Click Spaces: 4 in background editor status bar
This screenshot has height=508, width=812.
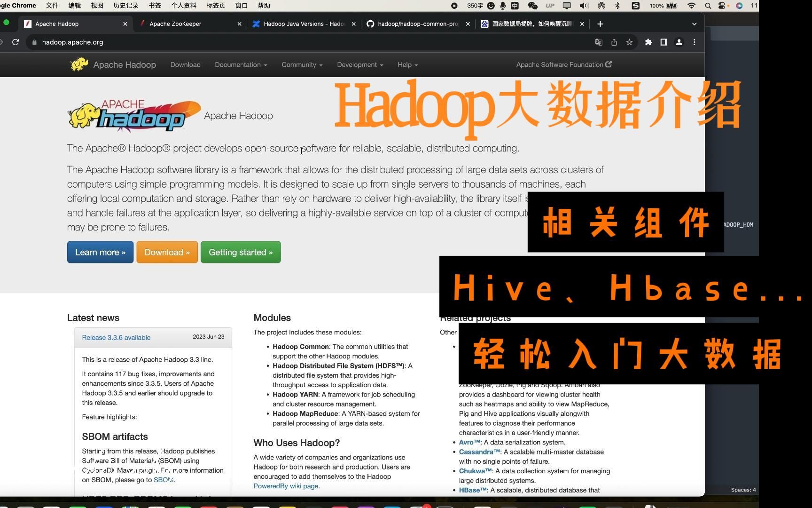(743, 490)
